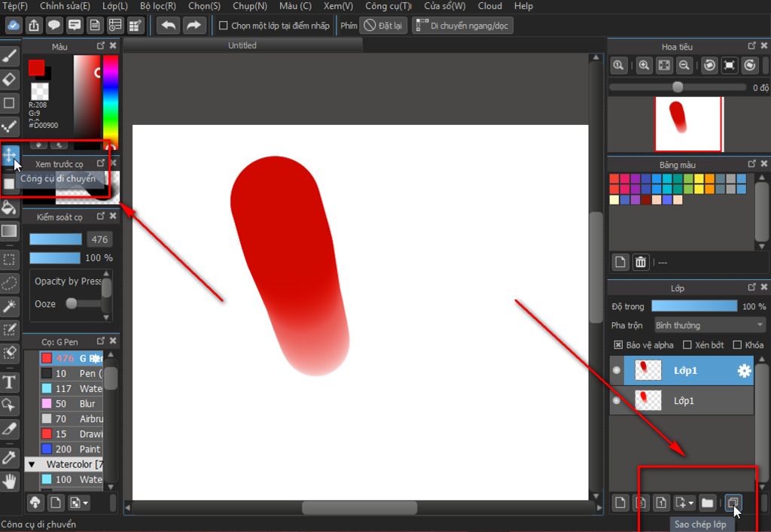Toggle 'Xén bớt' clipping checkbox

click(x=687, y=345)
